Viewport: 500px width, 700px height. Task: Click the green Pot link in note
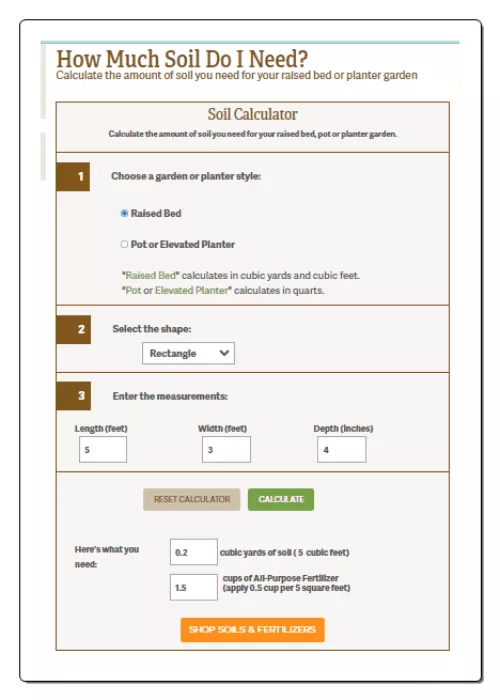pyautogui.click(x=133, y=290)
